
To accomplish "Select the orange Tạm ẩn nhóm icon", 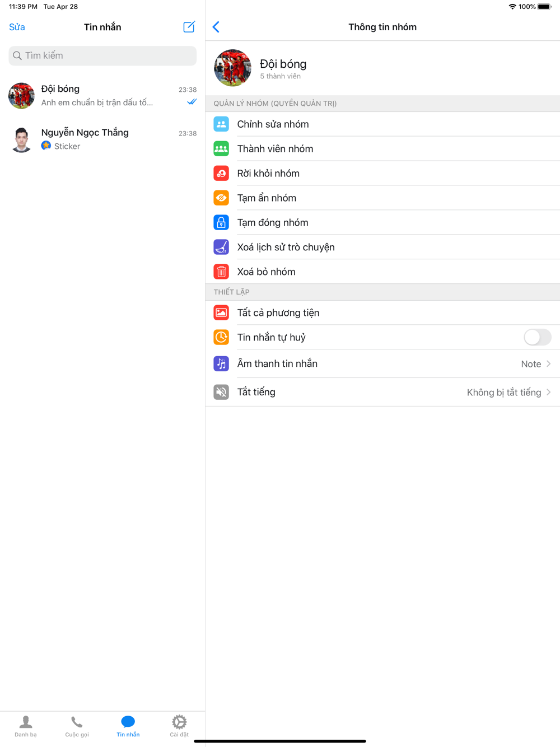I will tap(221, 198).
